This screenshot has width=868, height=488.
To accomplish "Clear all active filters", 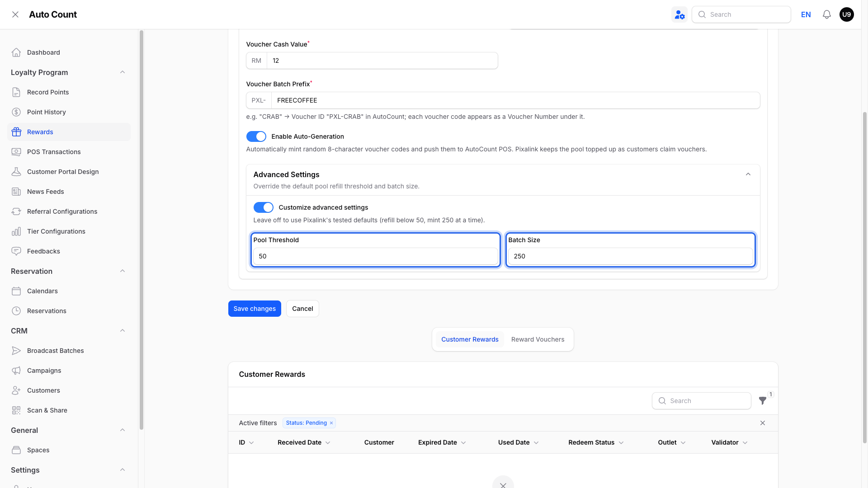I will [763, 423].
